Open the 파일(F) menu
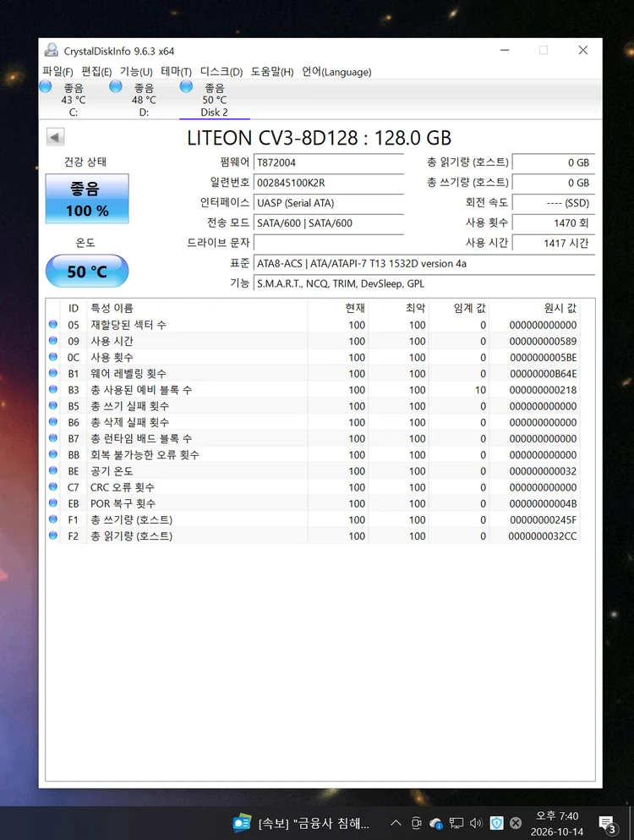Viewport: 634px width, 840px height. [57, 71]
